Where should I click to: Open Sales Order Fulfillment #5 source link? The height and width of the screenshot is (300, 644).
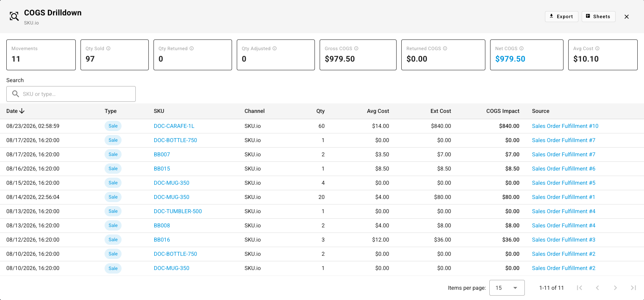tap(563, 183)
